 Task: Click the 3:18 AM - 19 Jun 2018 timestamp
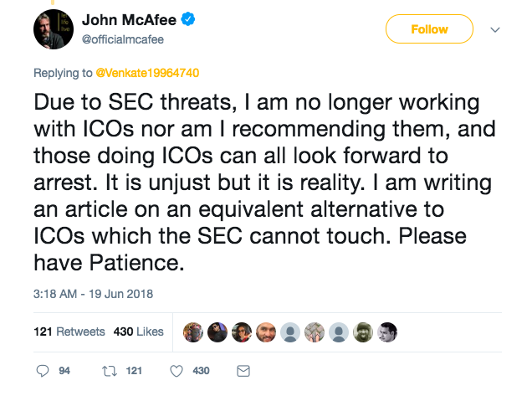94,294
